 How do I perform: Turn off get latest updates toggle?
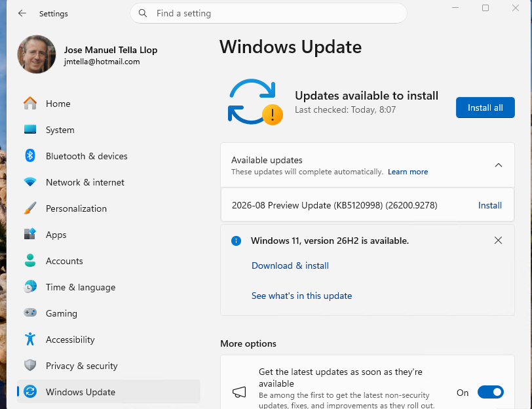(490, 392)
